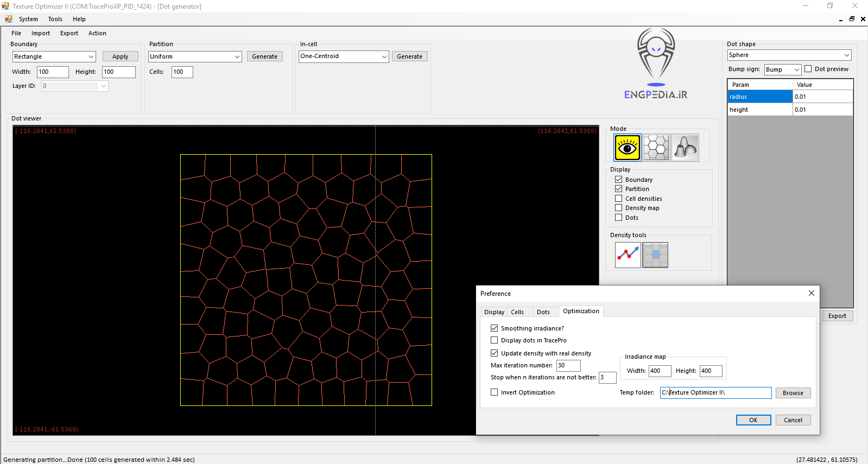Open the Dot shape Sphere dropdown
This screenshot has height=464, width=868.
[x=846, y=55]
